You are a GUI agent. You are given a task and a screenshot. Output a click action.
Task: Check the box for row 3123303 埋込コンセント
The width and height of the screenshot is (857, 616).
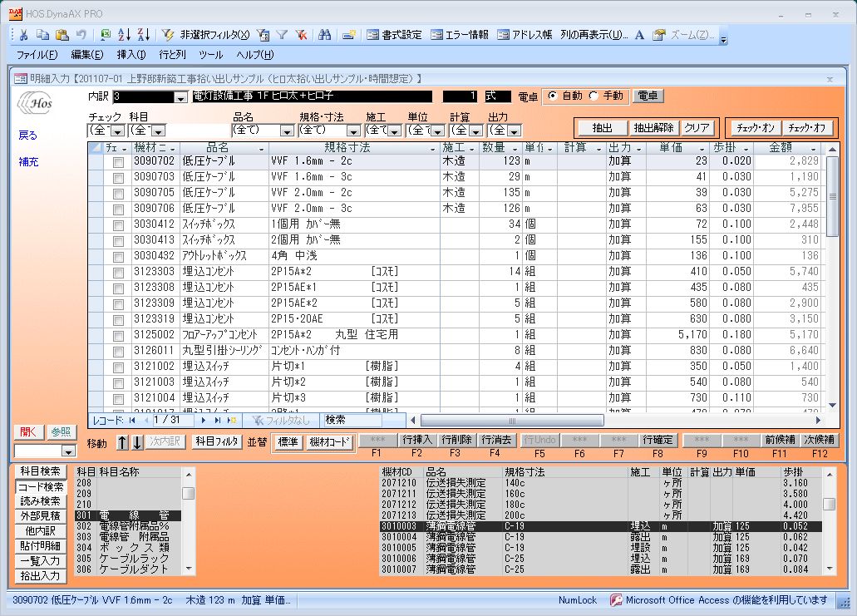pyautogui.click(x=117, y=272)
